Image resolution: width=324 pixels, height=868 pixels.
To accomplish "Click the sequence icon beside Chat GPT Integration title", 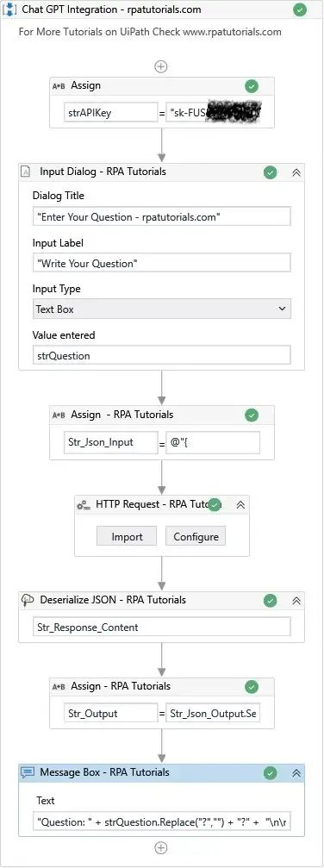I will click(10, 10).
